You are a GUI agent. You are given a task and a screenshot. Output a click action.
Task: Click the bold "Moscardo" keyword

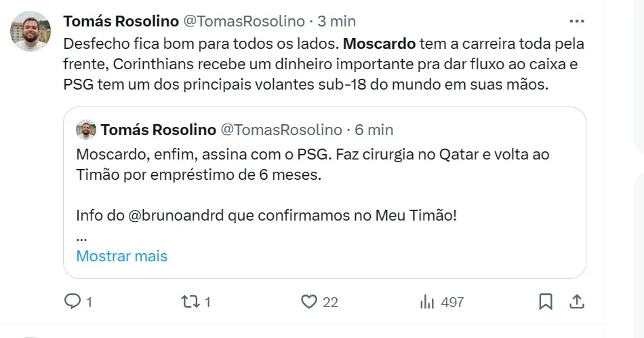click(379, 45)
